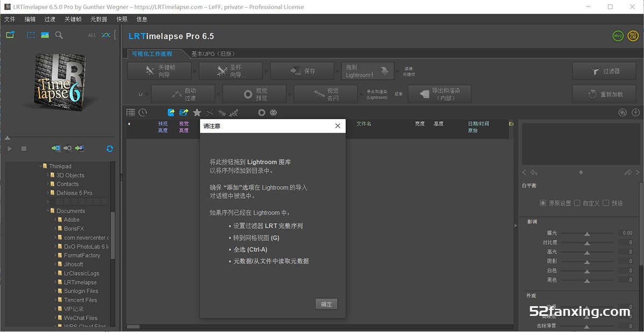This screenshot has height=332, width=644.
Task: Adjust the 对比度 slider handle
Action: point(587,243)
